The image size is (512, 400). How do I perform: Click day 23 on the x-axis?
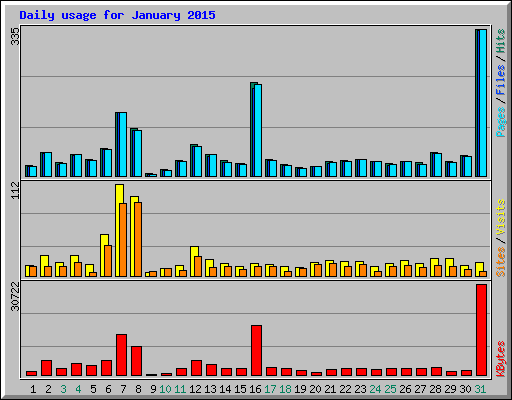(360, 389)
